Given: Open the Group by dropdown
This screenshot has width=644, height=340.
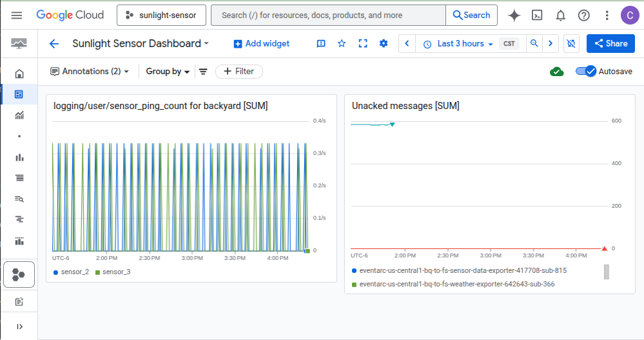Looking at the screenshot, I should pyautogui.click(x=168, y=72).
